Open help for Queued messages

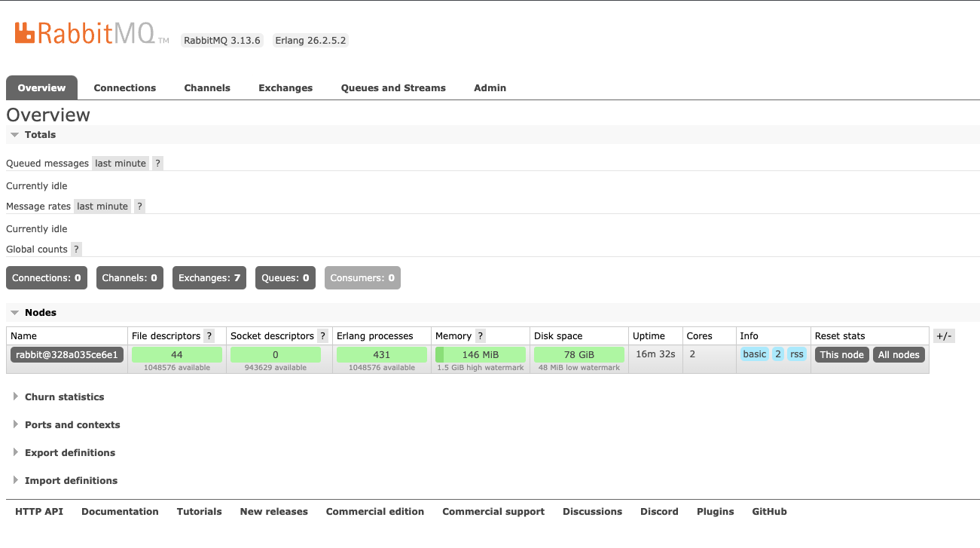pyautogui.click(x=157, y=164)
